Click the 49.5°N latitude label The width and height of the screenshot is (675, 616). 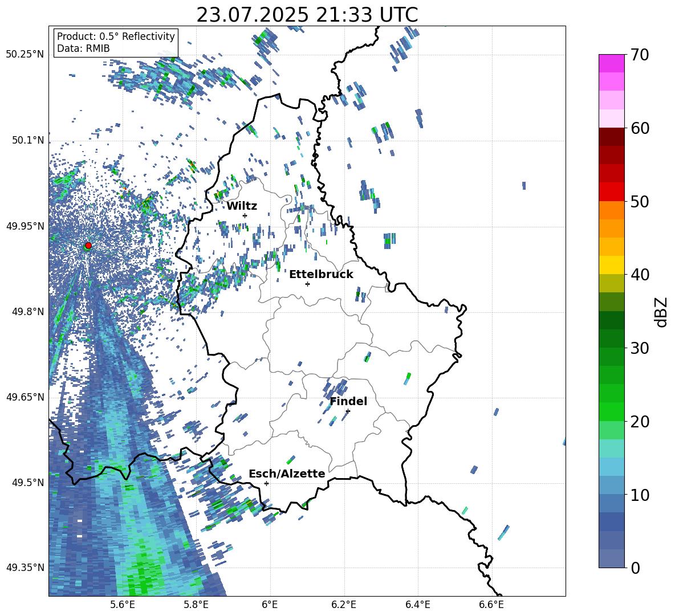(x=28, y=483)
